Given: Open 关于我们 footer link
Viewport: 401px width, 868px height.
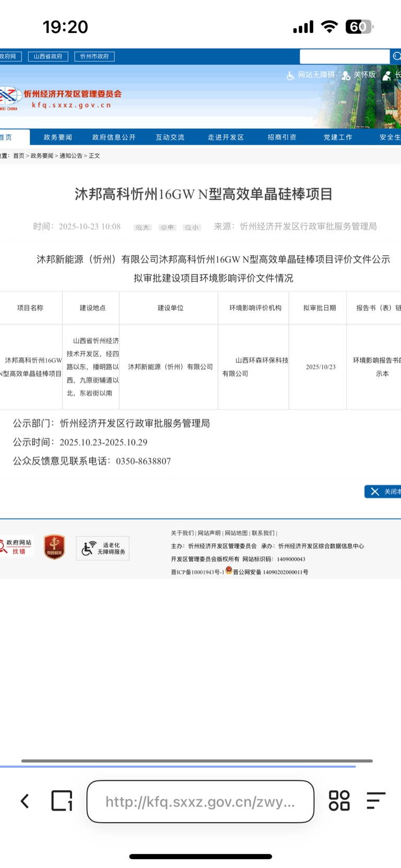Looking at the screenshot, I should (x=182, y=533).
